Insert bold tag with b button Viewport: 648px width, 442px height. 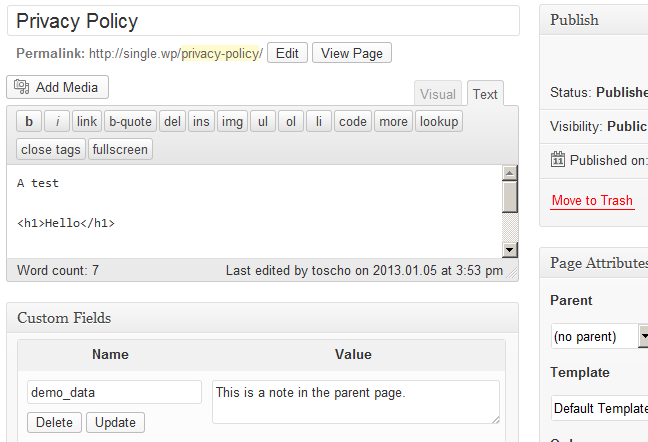tap(29, 121)
